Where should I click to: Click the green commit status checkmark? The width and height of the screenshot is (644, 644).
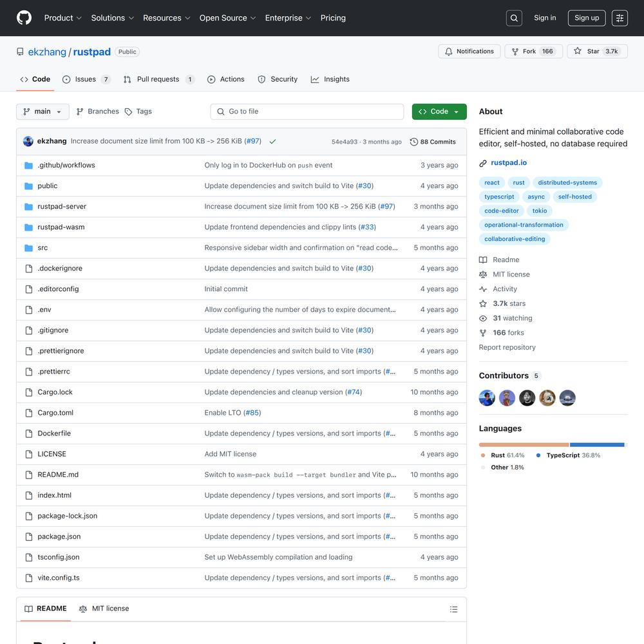coord(272,141)
